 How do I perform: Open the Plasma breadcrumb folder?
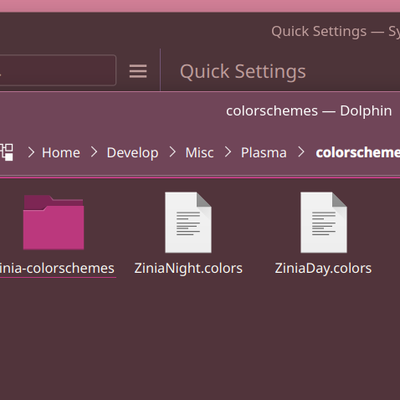264,153
